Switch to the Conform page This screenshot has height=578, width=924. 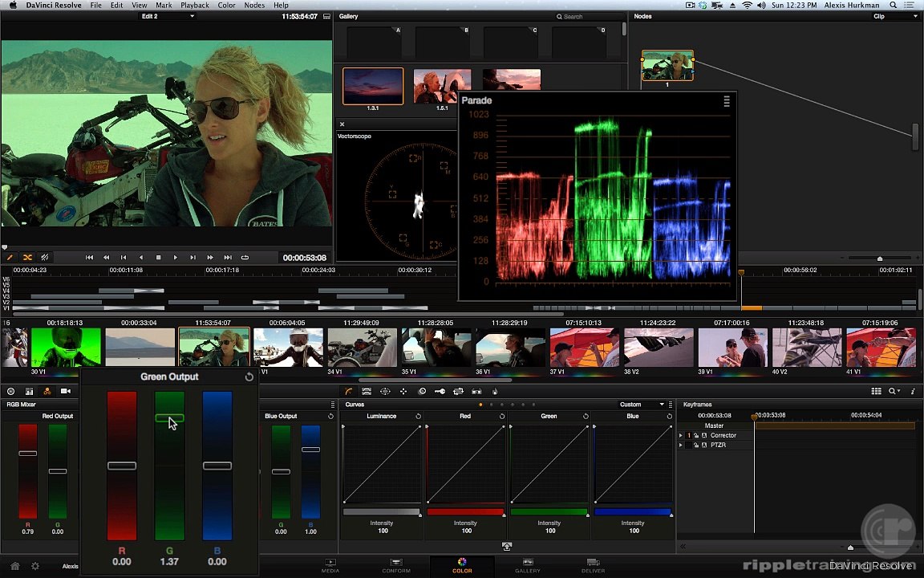[396, 566]
